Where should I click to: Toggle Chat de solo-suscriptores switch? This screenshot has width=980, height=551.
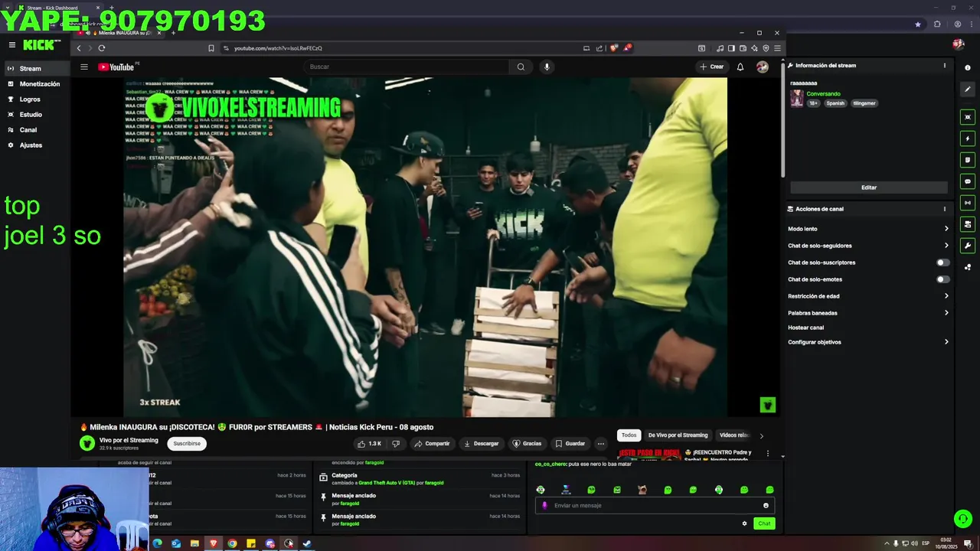tap(943, 262)
